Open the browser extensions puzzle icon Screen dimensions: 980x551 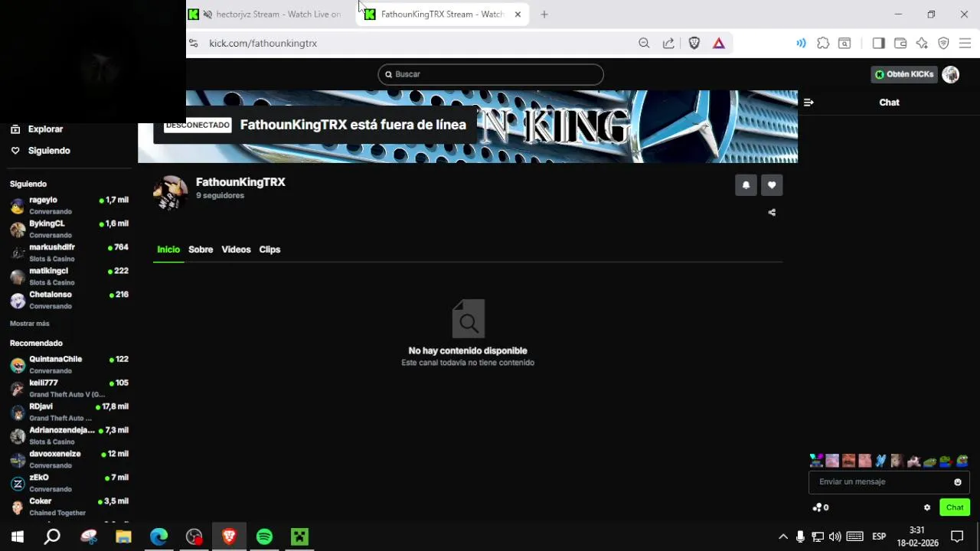(823, 43)
